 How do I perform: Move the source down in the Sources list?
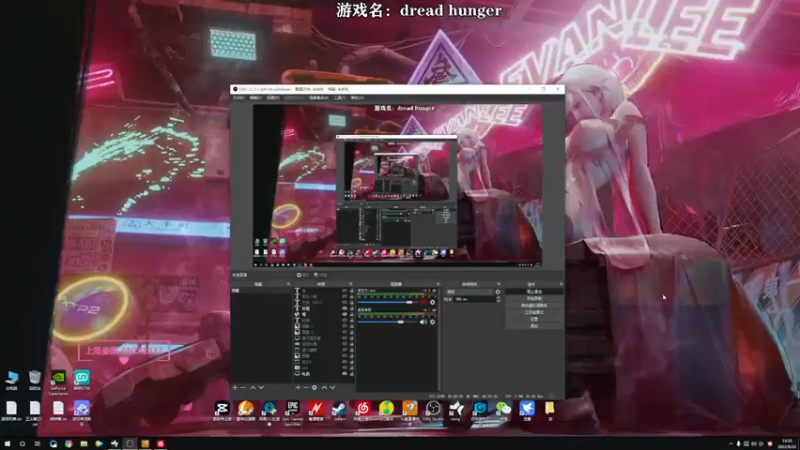click(333, 387)
